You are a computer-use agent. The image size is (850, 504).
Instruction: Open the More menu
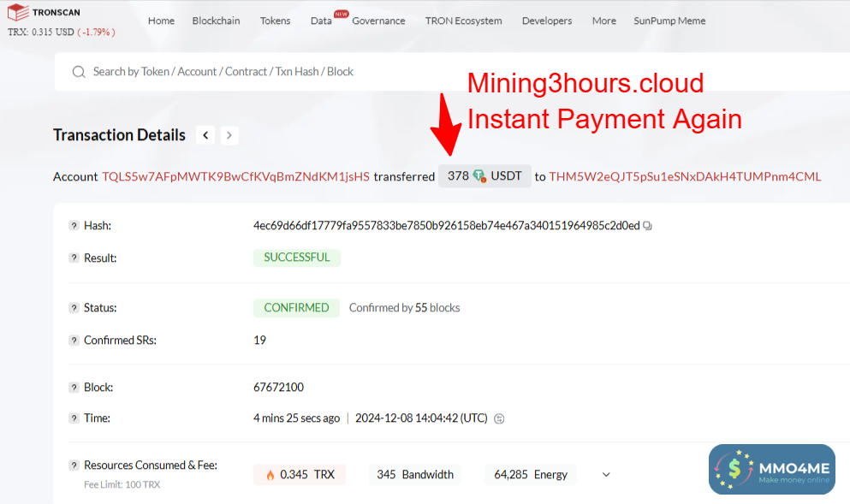(x=603, y=21)
